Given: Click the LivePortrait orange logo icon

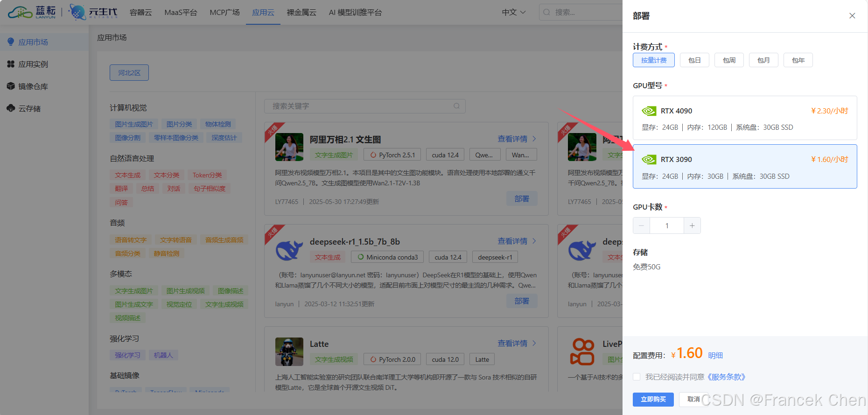Looking at the screenshot, I should [582, 352].
